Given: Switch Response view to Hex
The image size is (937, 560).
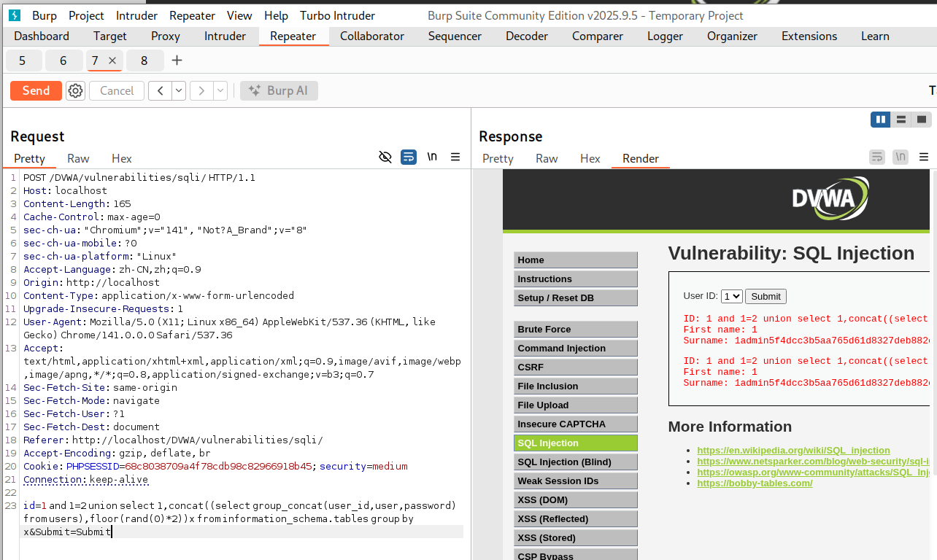Looking at the screenshot, I should pos(590,158).
